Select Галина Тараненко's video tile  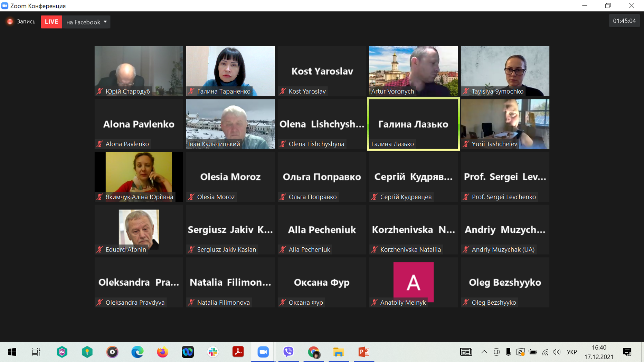pos(230,71)
